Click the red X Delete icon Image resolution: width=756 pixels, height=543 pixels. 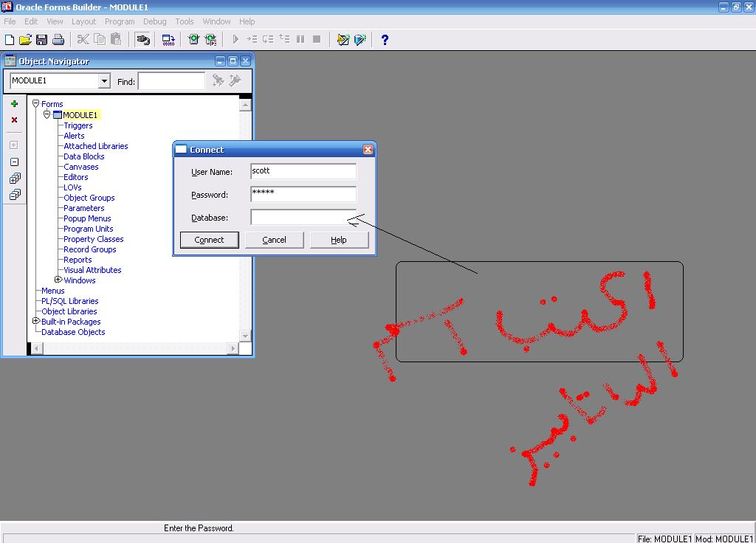point(14,120)
